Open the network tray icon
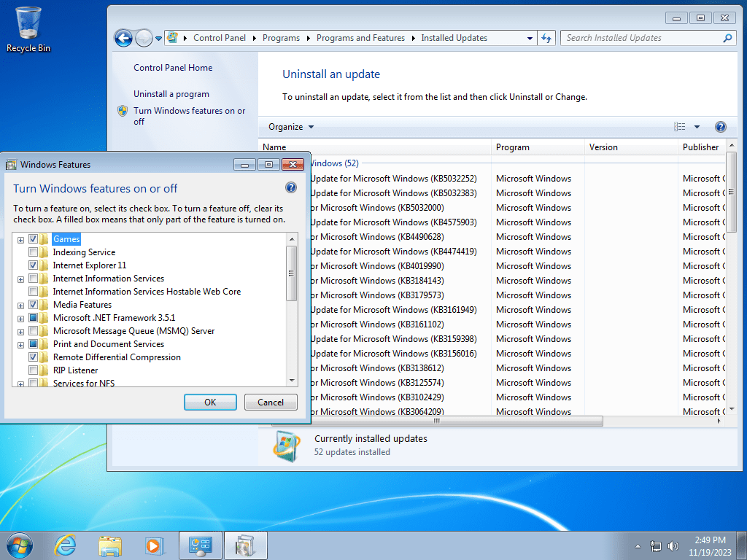Screen dimensions: 747x560 click(656, 546)
